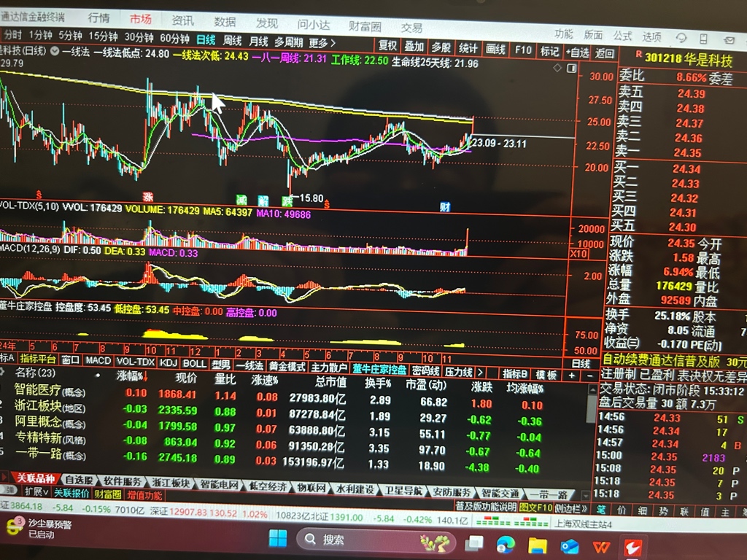Open the 沙尘暴预警 weather notification widget
Image resolution: width=747 pixels, height=560 pixels.
pos(38,528)
